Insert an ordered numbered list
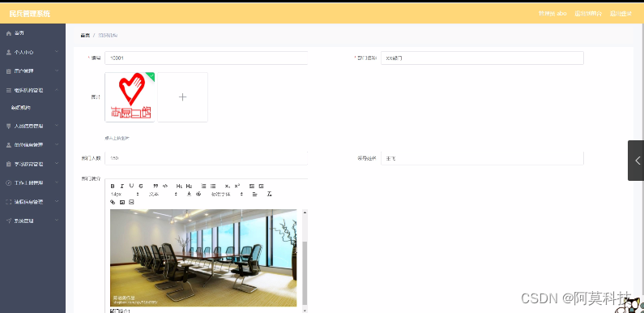Viewport: 644px width, 313px height. 203,187
